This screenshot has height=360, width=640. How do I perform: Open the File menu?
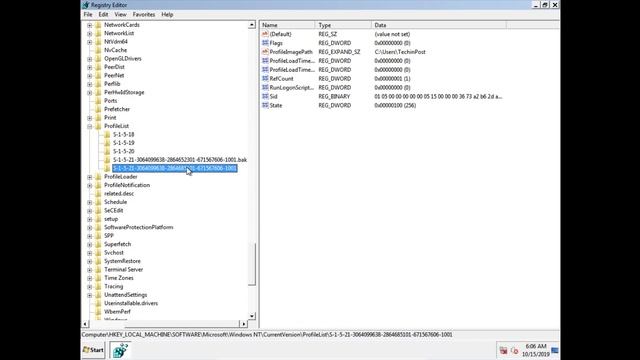pyautogui.click(x=88, y=14)
